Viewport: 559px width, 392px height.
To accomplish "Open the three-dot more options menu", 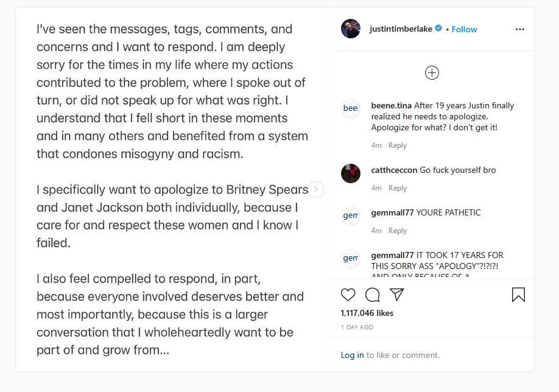I will pos(519,29).
